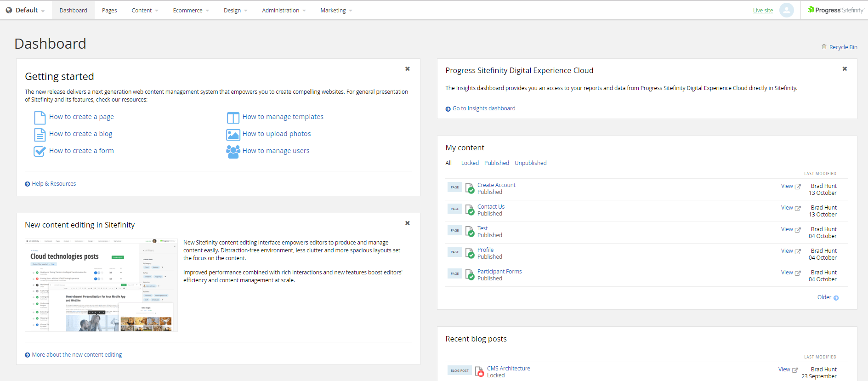Screen dimensions: 868x381
Task: Open the CMS Architecture blog post
Action: coord(508,368)
